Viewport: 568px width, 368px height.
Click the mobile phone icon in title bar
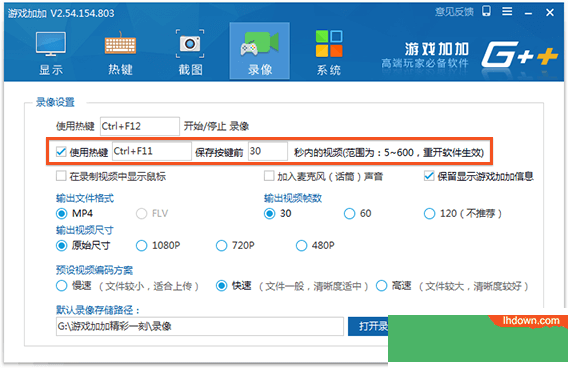tap(486, 11)
